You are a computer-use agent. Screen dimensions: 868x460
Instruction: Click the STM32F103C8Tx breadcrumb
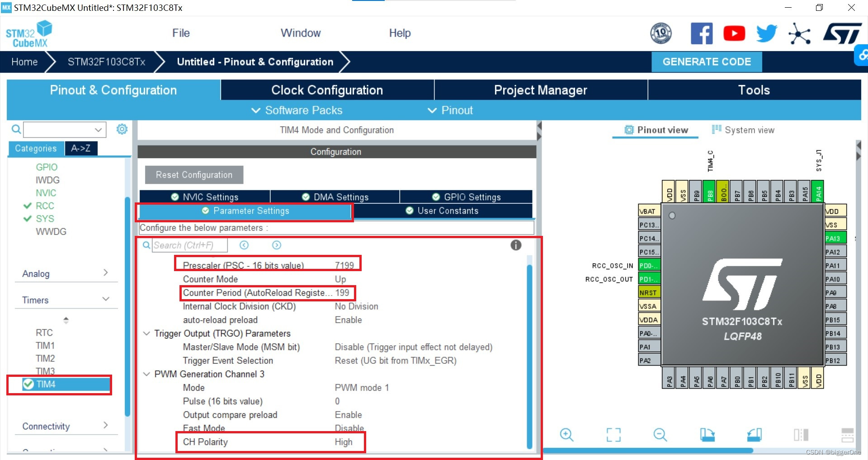[107, 61]
